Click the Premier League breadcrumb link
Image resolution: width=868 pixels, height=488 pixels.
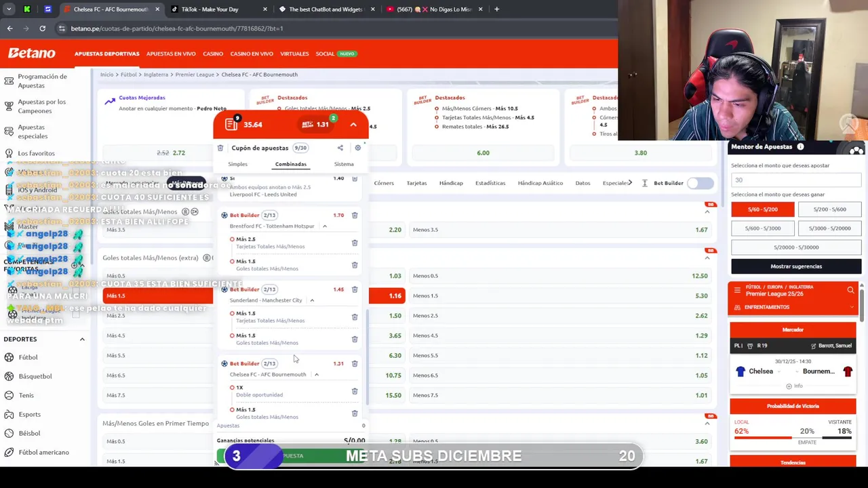(x=195, y=75)
